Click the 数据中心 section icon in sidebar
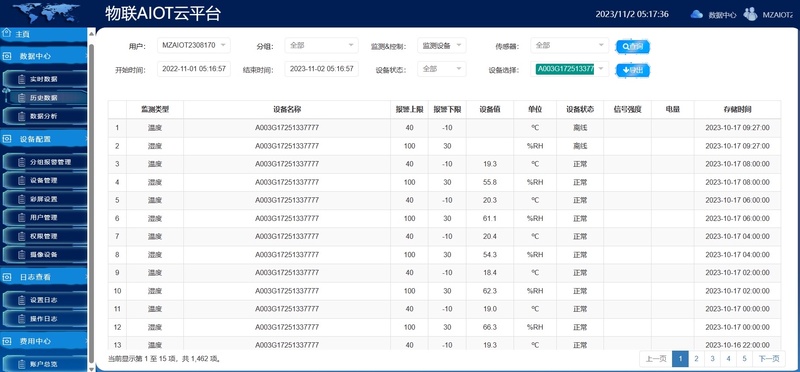Viewport: 800px width, 372px height. point(7,56)
